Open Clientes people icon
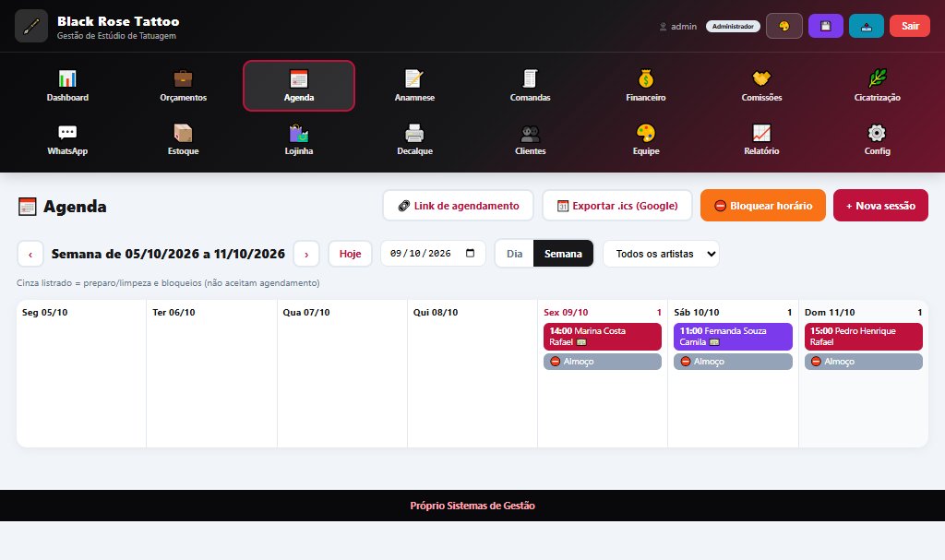Screen dimensions: 945x560 (531, 132)
